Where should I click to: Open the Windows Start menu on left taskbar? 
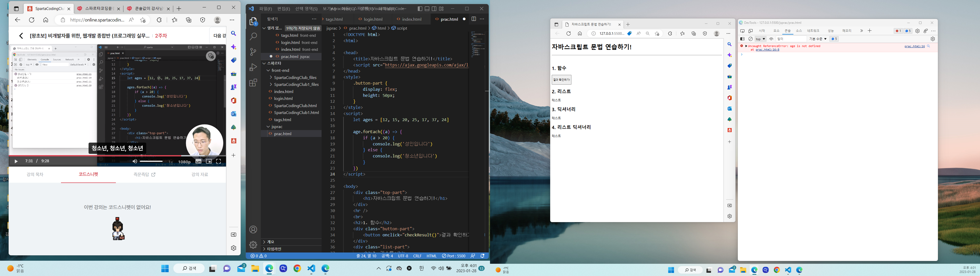165,269
